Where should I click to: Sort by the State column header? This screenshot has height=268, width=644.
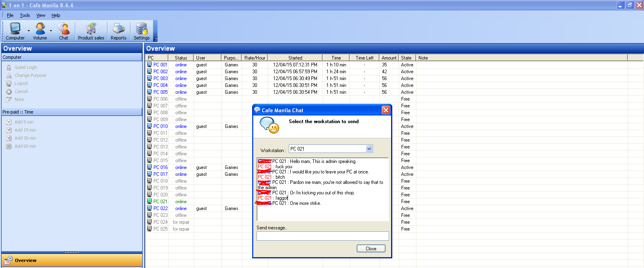point(407,58)
